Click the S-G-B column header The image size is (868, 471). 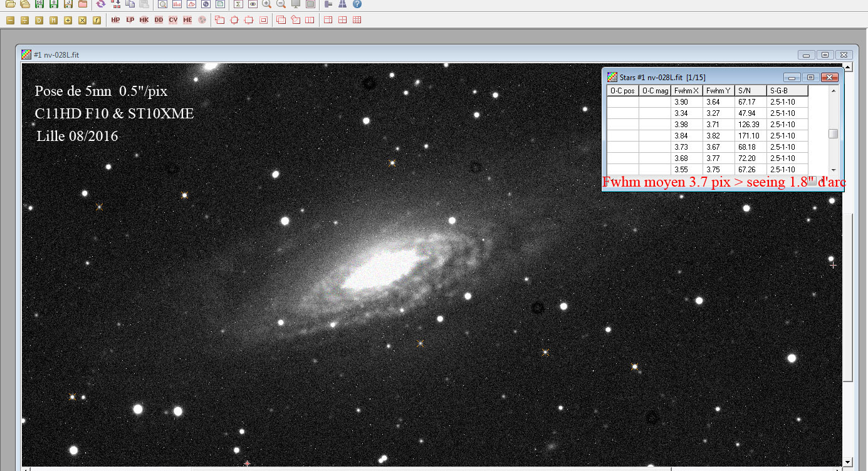pos(788,91)
